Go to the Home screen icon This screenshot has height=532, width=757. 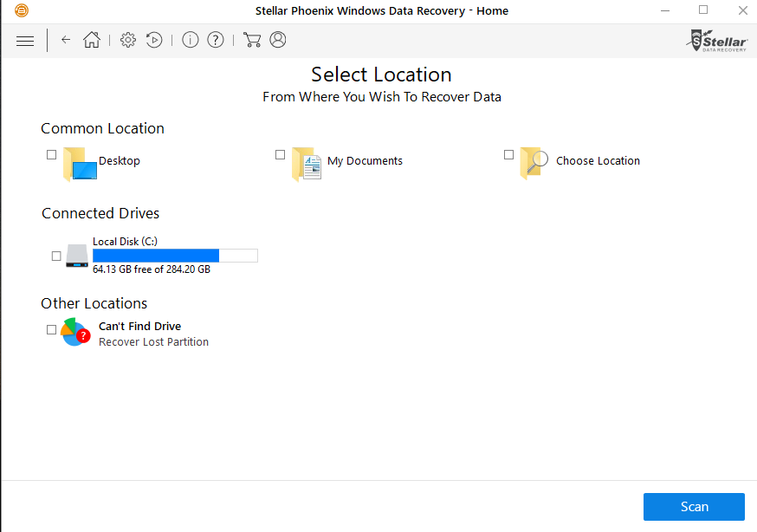coord(92,40)
